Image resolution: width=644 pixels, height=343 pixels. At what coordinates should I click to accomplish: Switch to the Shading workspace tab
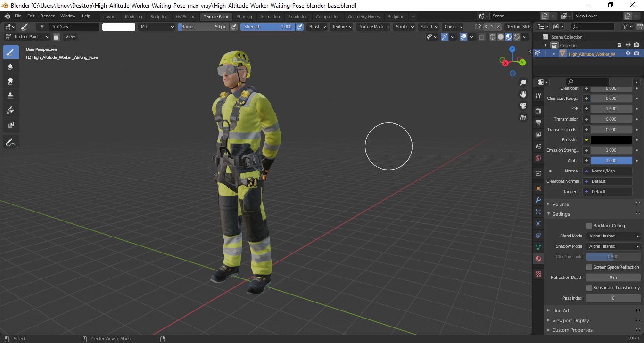coord(244,17)
